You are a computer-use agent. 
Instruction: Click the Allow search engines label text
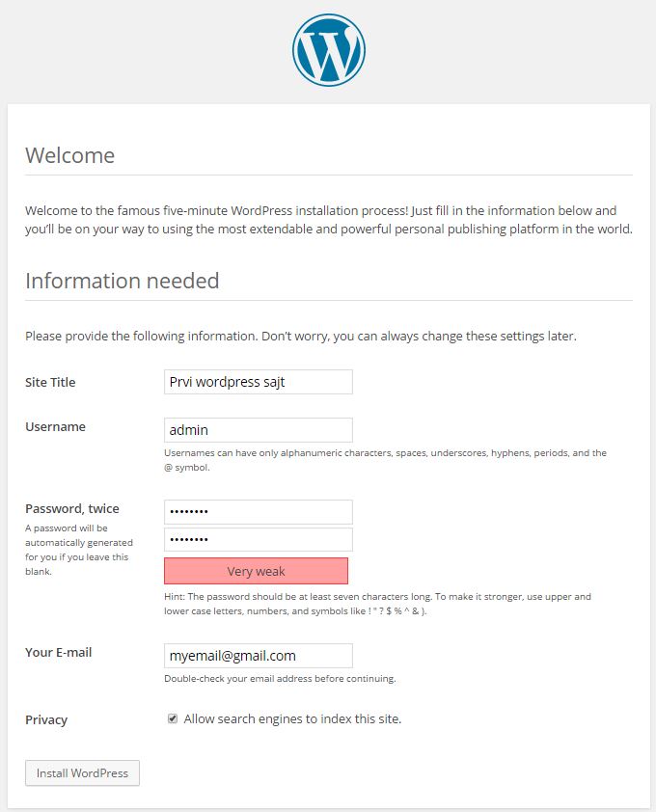tap(292, 718)
